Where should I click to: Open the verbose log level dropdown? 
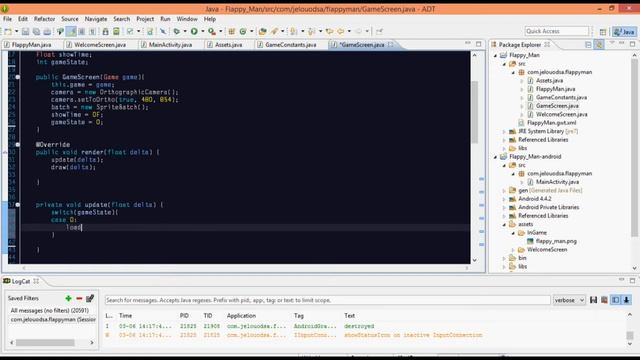[569, 300]
